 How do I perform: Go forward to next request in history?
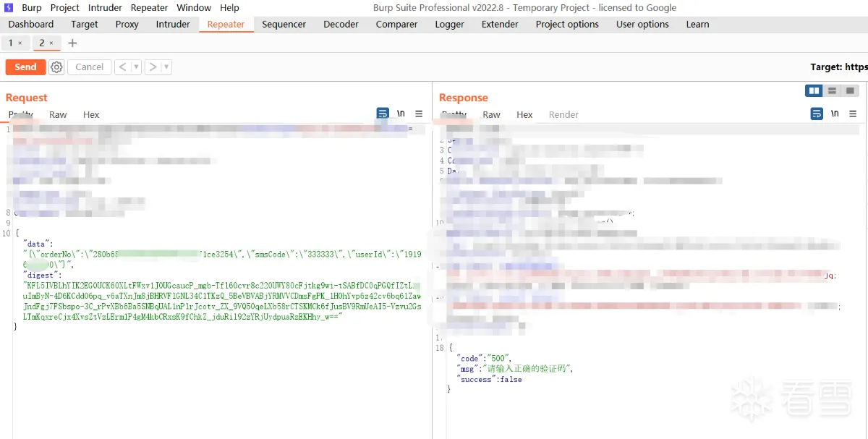(152, 67)
